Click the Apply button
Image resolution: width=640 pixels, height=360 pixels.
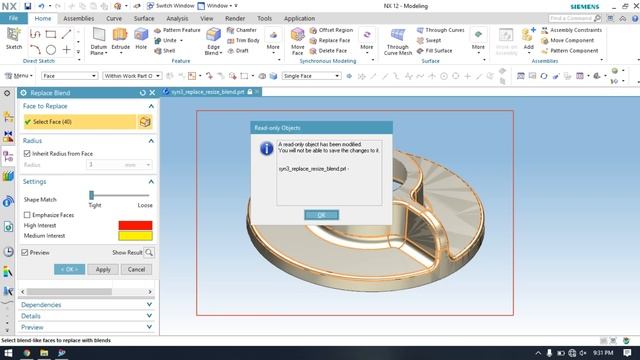pyautogui.click(x=103, y=269)
